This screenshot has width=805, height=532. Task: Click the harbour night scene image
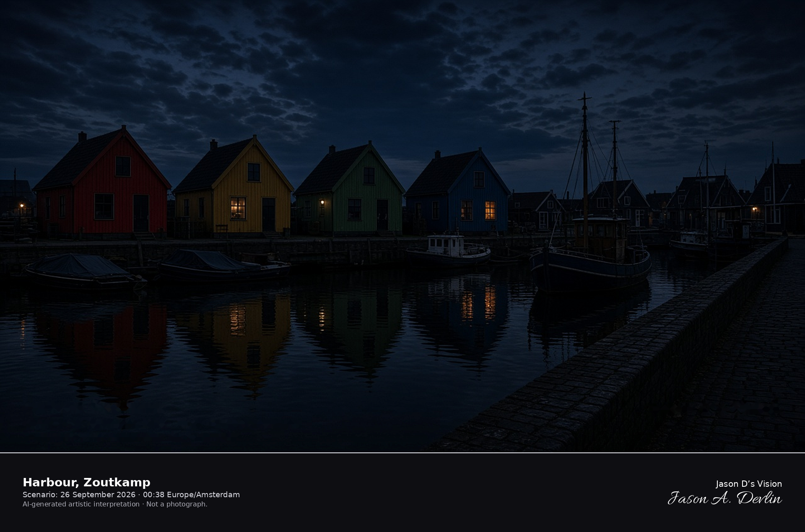click(x=402, y=226)
